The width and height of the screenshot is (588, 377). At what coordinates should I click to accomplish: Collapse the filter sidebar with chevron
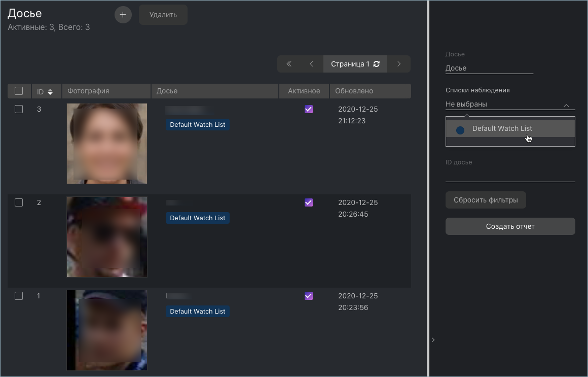(x=433, y=340)
